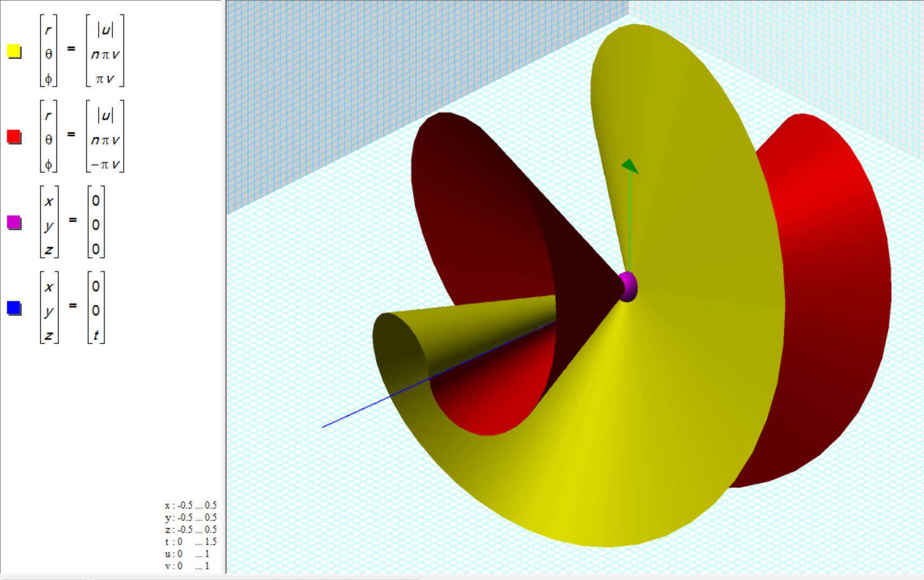Click the green arrowhead in the plot

630,166
